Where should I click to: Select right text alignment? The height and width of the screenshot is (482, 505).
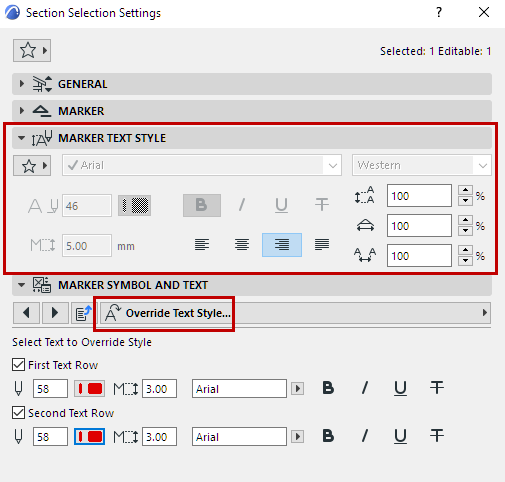click(x=282, y=245)
